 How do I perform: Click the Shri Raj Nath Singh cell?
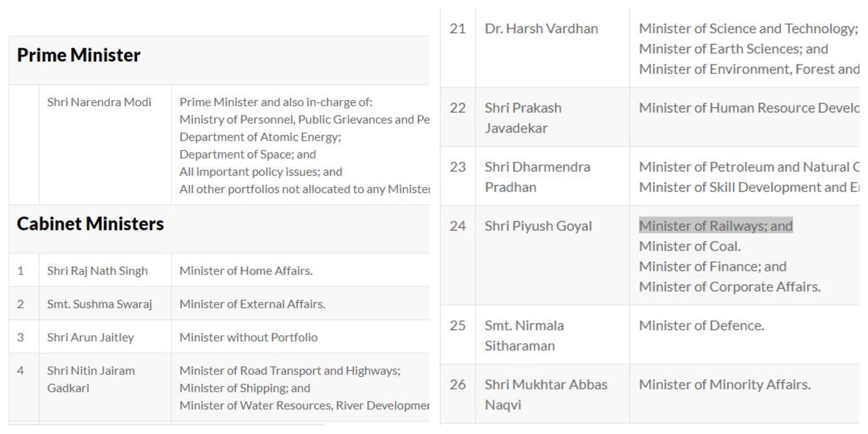(x=97, y=271)
